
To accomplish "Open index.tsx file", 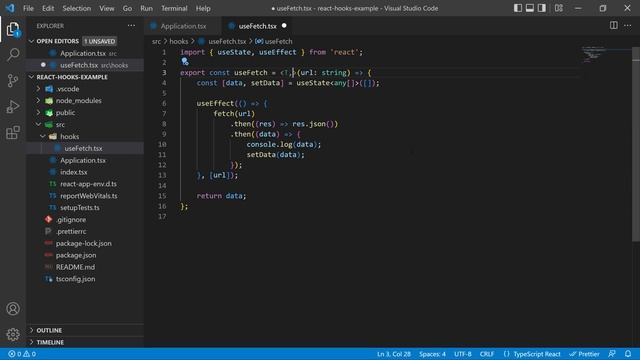I will pyautogui.click(x=85, y=172).
